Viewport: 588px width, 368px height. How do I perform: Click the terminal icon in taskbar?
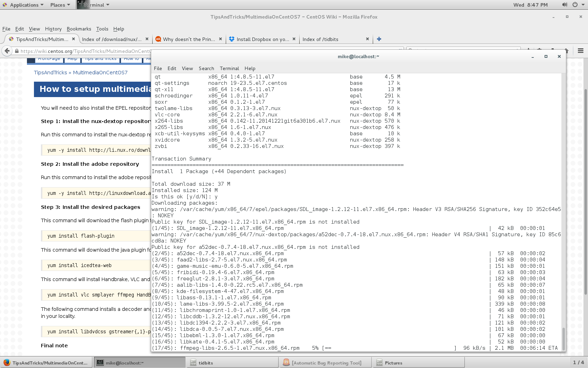tap(100, 362)
